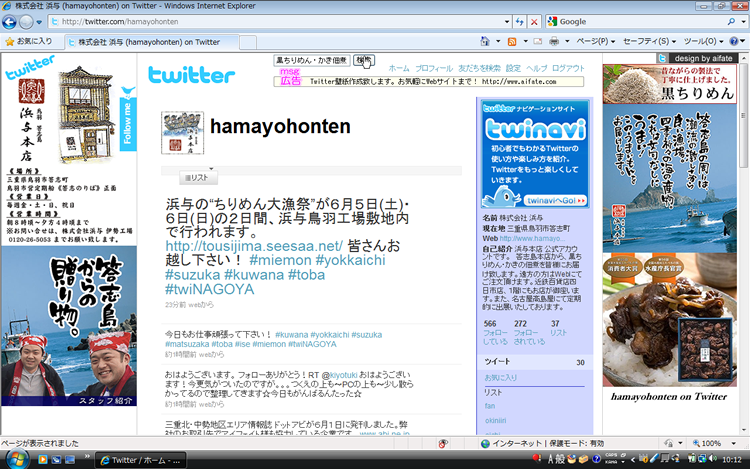Open the okiniiri list link
750x469 pixels.
496,421
